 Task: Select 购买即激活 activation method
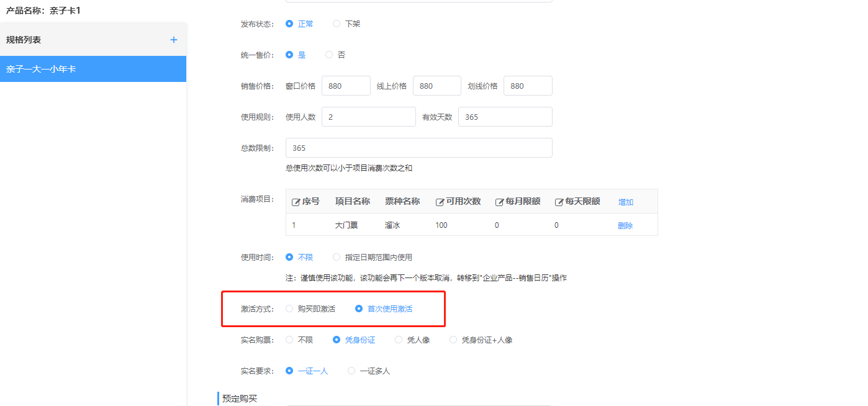click(x=289, y=309)
